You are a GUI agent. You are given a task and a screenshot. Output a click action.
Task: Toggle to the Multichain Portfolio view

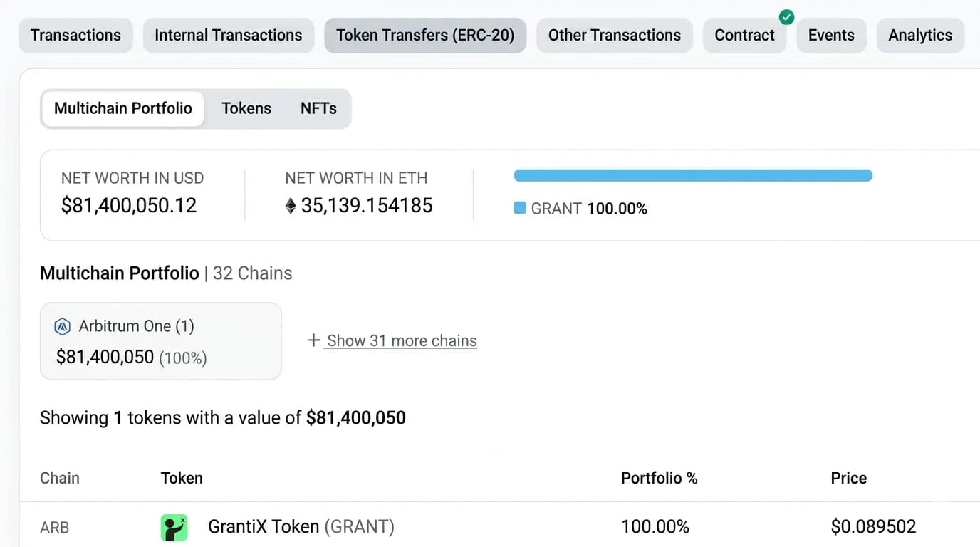coord(123,108)
